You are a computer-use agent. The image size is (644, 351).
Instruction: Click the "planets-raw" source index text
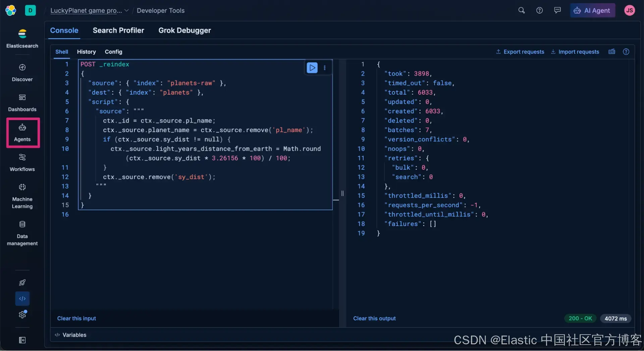[x=191, y=83]
